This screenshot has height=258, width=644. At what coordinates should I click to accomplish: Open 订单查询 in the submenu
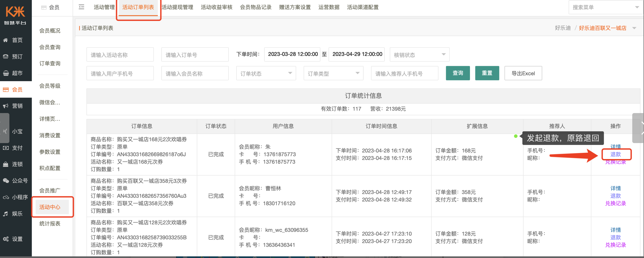[x=50, y=63]
